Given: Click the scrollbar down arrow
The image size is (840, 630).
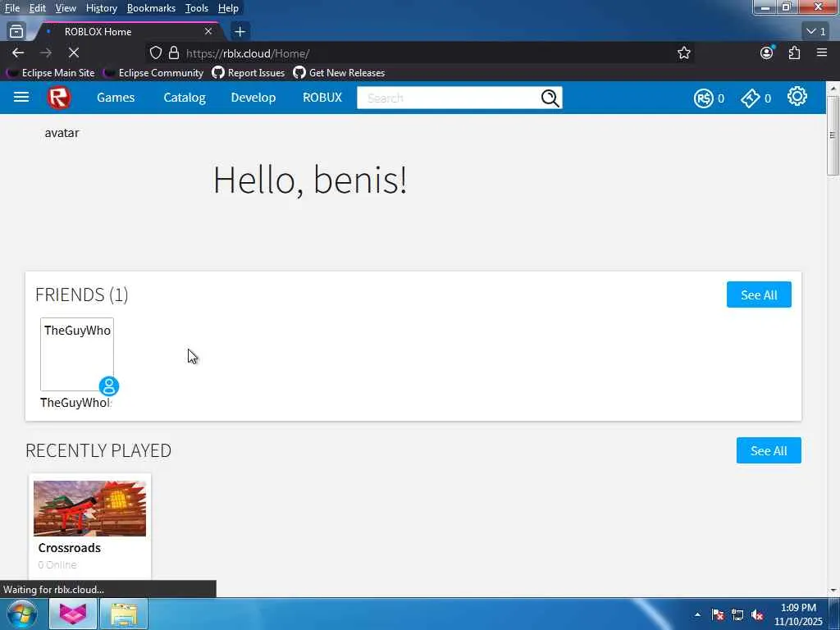Looking at the screenshot, I should click(x=833, y=590).
